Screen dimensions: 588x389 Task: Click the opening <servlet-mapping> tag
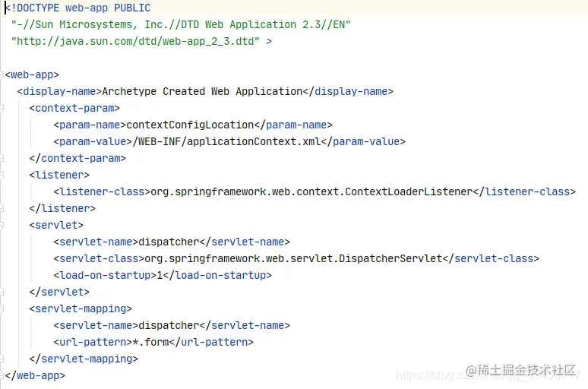pos(81,308)
